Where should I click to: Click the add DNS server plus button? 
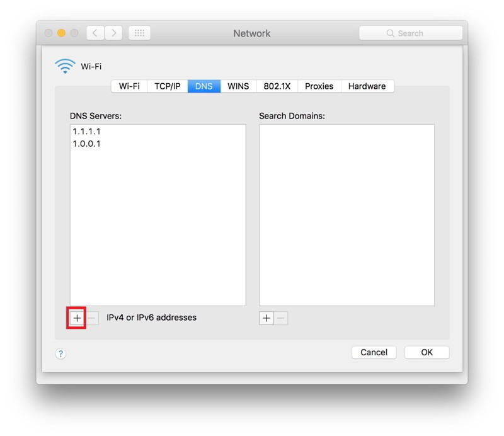click(x=77, y=318)
